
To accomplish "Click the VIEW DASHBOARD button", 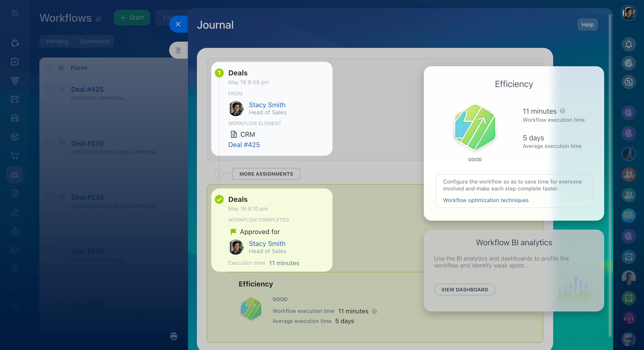I will pyautogui.click(x=465, y=290).
